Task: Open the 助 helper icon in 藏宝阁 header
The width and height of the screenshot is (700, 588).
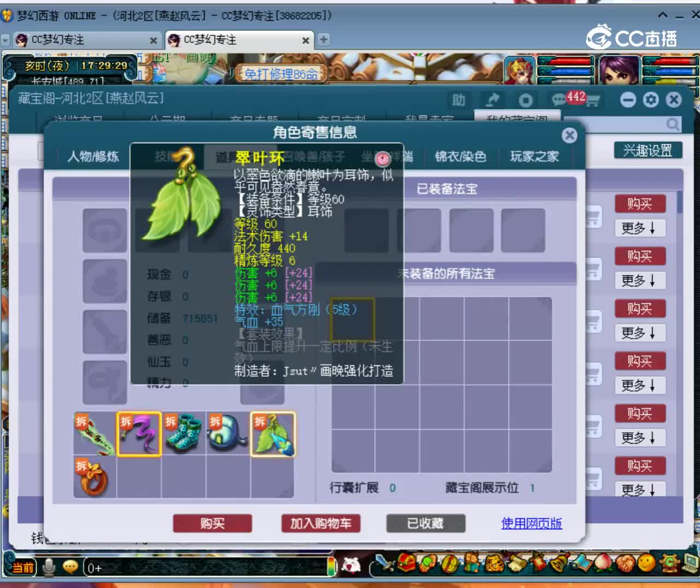Action: click(x=458, y=100)
